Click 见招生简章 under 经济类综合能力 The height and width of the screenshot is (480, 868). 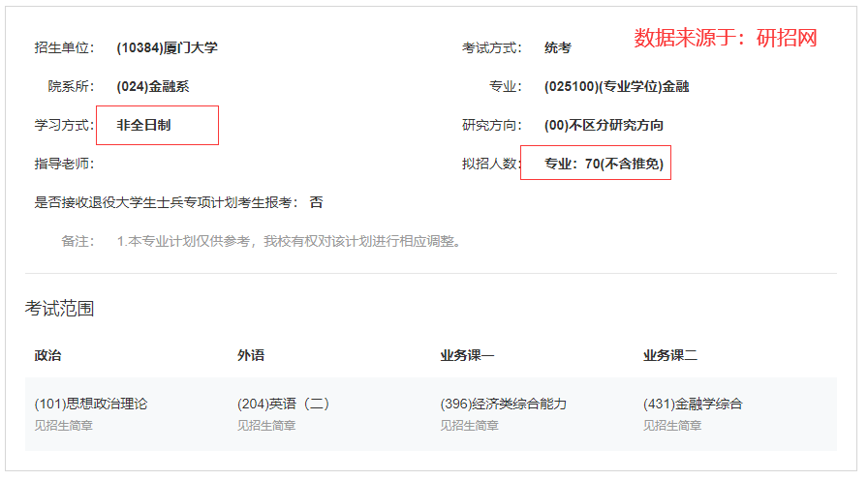click(470, 426)
